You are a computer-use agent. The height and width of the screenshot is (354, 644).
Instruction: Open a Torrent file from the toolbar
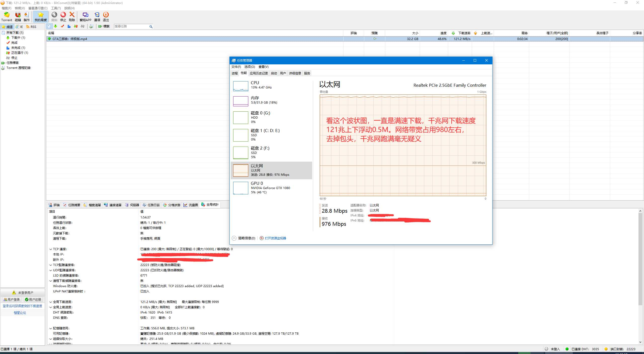[x=7, y=17]
